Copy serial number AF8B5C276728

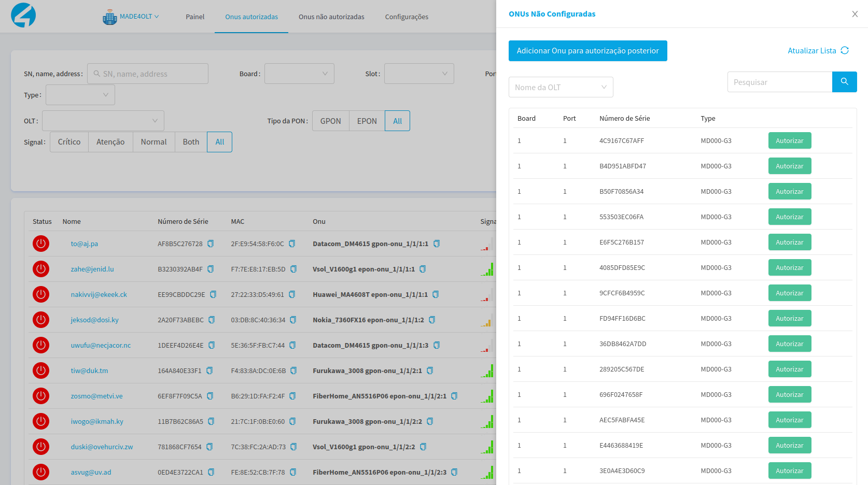pyautogui.click(x=211, y=244)
